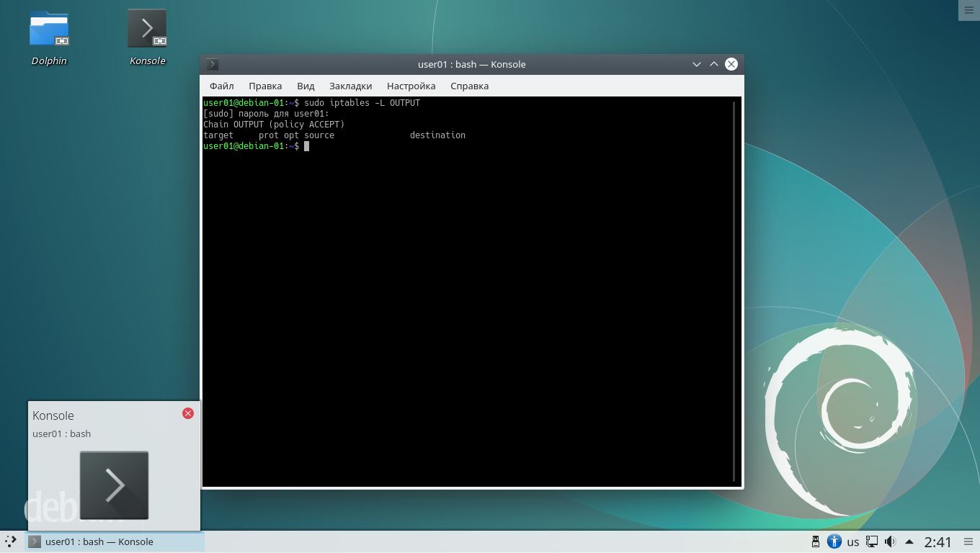The image size is (980, 553).
Task: Open the Файл menu
Action: pos(222,86)
